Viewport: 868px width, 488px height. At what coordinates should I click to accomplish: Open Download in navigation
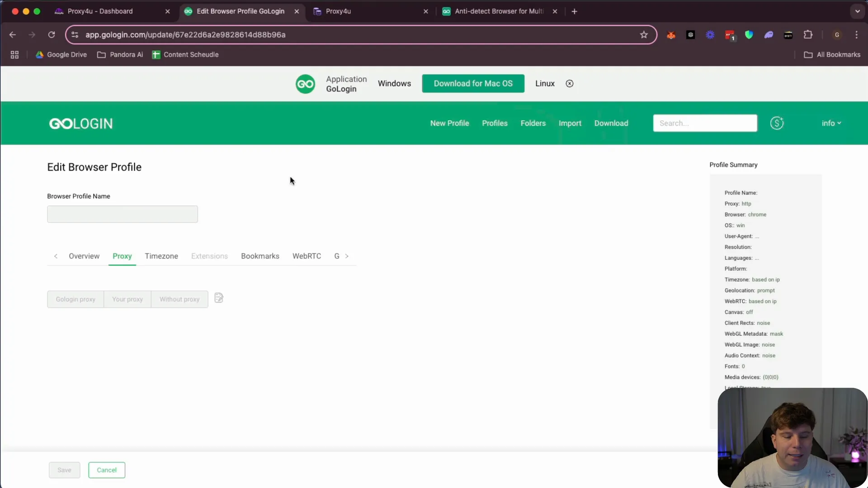(611, 123)
